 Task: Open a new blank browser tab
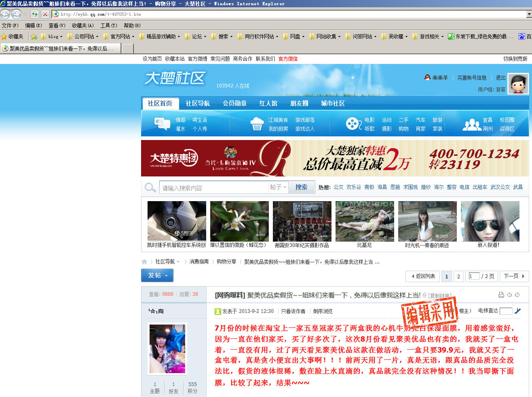click(127, 49)
